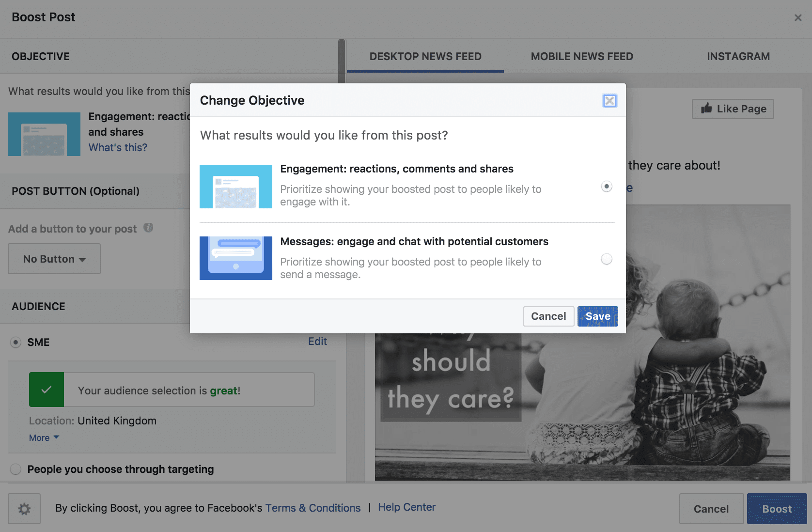Cancel the Change Objective dialog

[x=548, y=316]
